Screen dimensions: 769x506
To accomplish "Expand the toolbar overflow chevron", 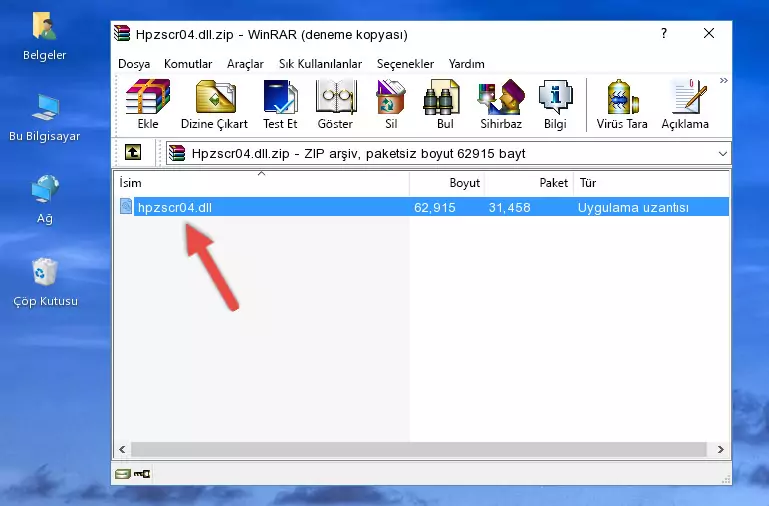I will click(723, 80).
